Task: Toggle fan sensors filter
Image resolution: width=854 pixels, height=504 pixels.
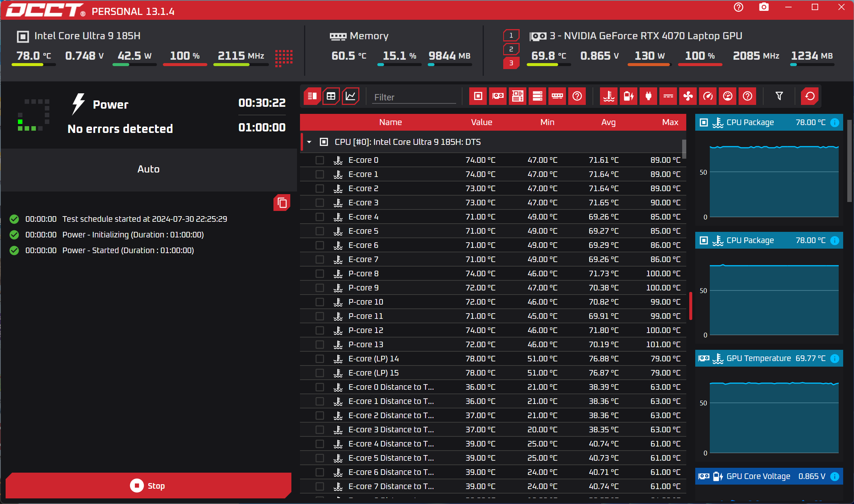Action: click(x=688, y=96)
